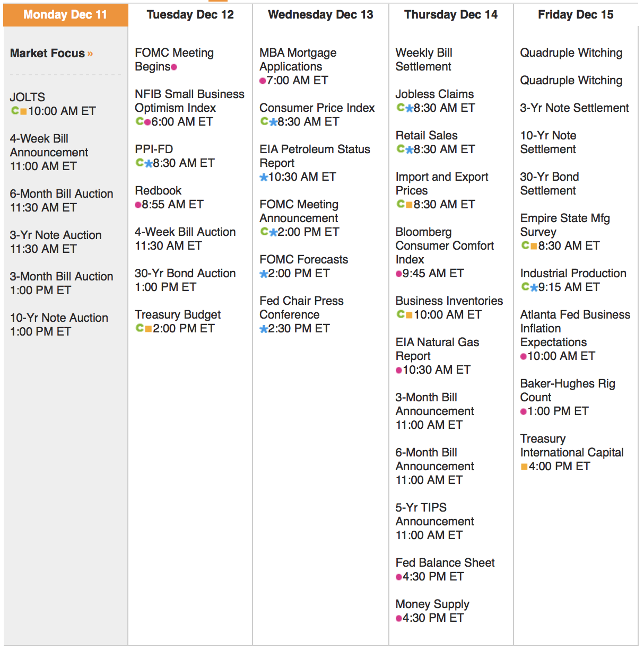644x651 pixels.
Task: Open the FOMC Meeting Announcement link
Action: click(x=299, y=211)
